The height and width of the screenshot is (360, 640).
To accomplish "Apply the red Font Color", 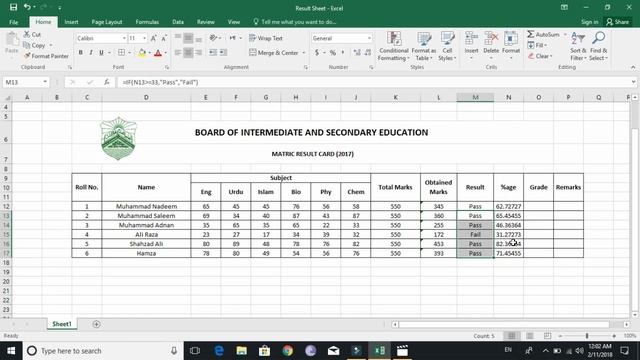I will coord(158,53).
